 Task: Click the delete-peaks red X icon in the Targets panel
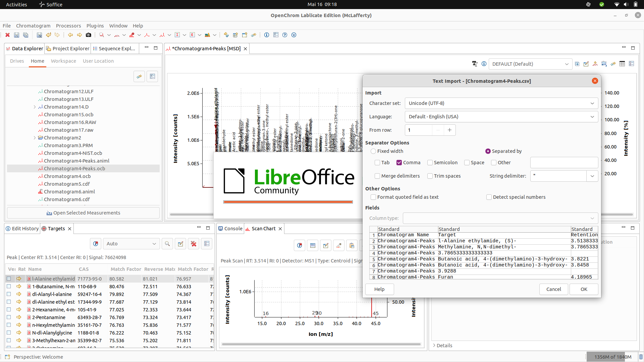pyautogui.click(x=194, y=244)
